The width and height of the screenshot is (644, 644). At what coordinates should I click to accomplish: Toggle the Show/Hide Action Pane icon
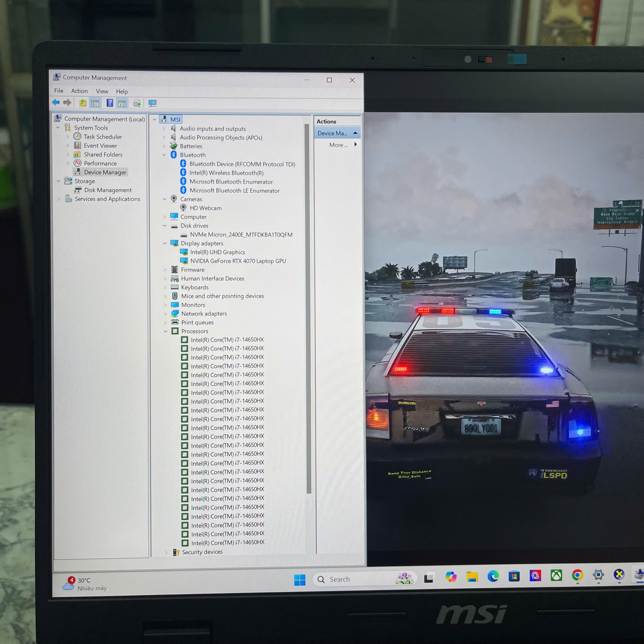[x=122, y=104]
